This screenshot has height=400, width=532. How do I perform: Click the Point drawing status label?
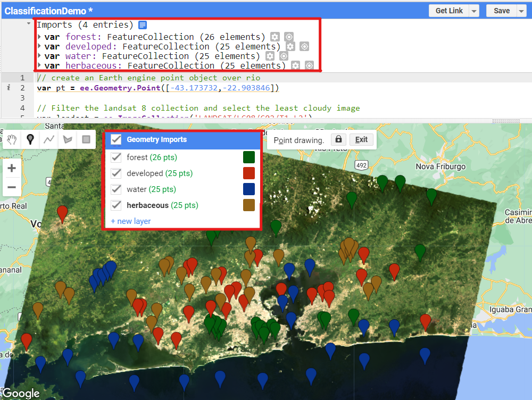pos(298,140)
